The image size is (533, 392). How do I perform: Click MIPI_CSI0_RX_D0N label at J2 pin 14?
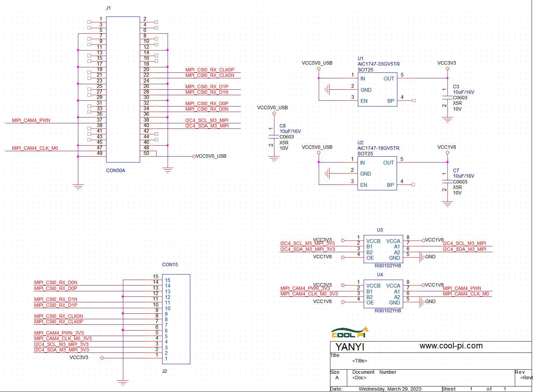56,283
